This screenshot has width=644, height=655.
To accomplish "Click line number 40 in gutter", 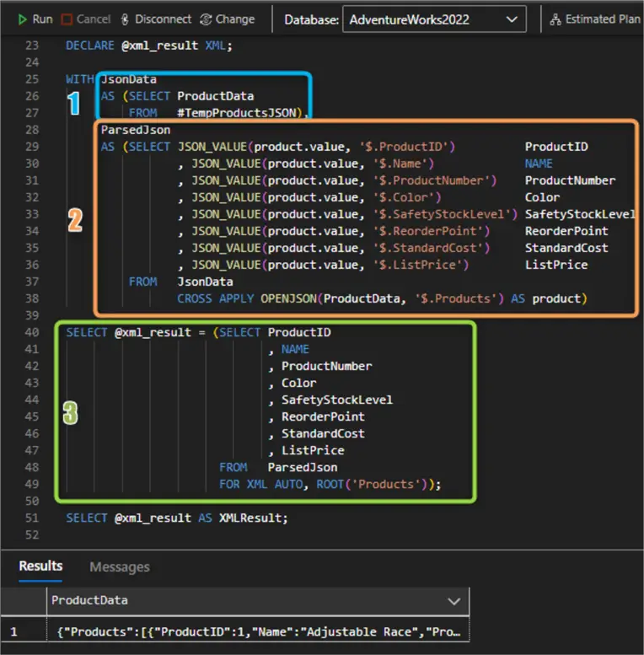I will [32, 332].
